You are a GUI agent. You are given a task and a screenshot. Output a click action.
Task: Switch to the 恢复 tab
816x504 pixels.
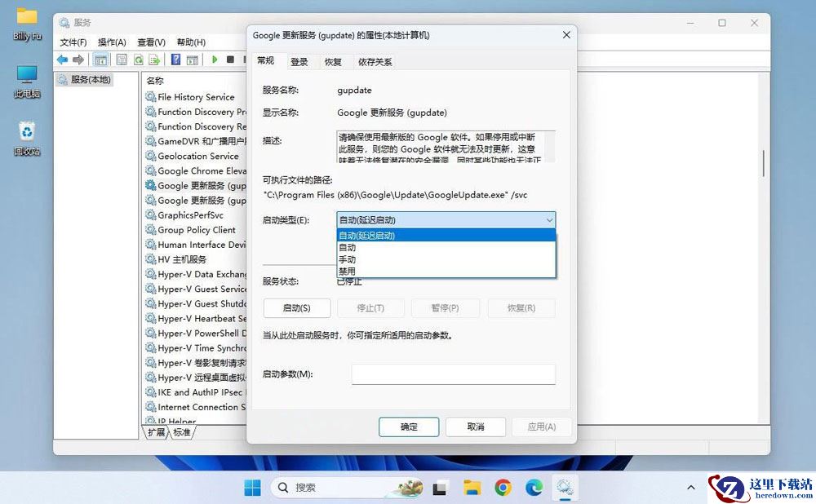pos(333,62)
